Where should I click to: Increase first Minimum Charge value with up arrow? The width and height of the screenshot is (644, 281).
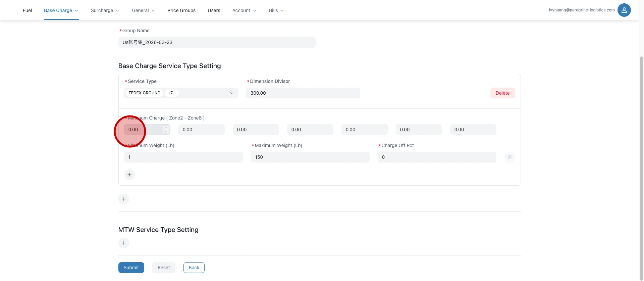(166, 128)
